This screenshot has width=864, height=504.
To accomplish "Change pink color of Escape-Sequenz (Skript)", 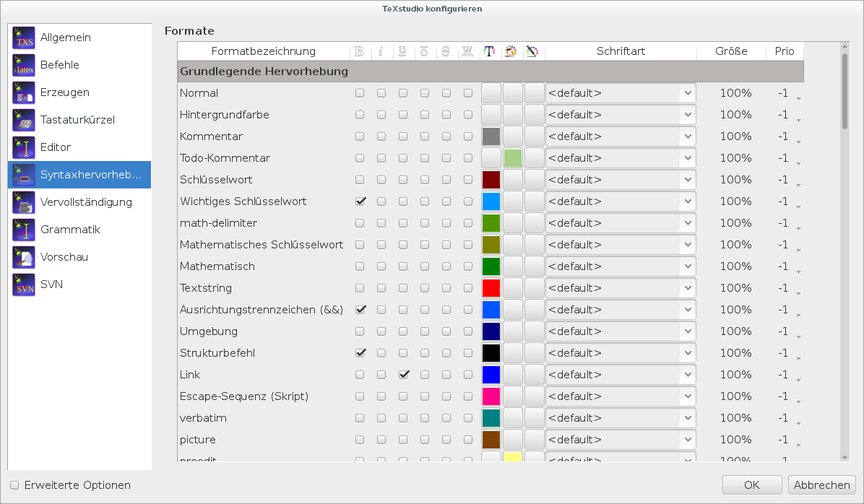I will [491, 396].
